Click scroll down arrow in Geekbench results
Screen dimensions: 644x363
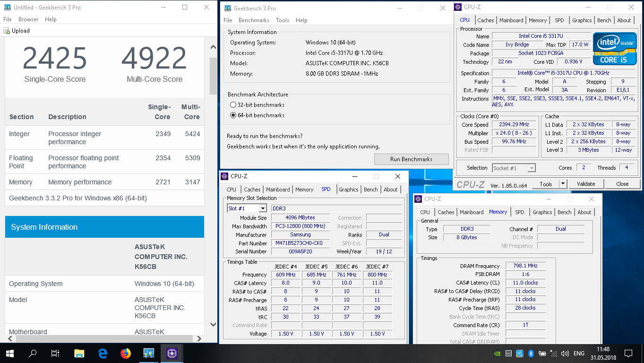(x=213, y=325)
